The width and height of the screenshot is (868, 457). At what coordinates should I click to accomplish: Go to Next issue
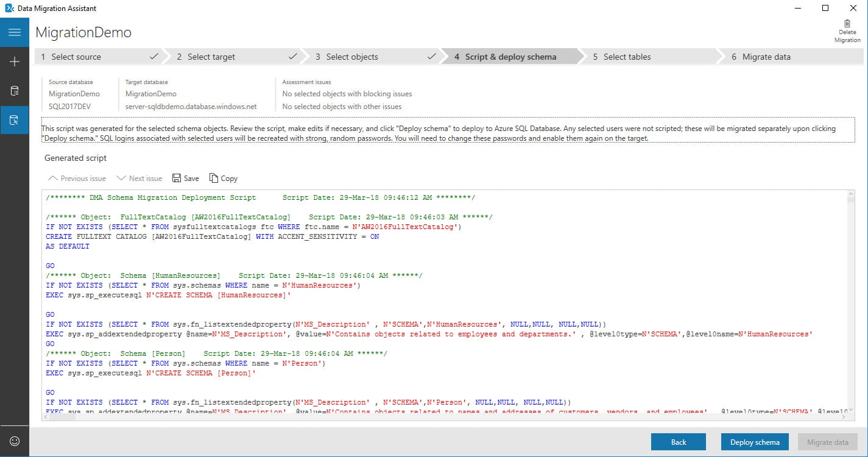point(139,179)
